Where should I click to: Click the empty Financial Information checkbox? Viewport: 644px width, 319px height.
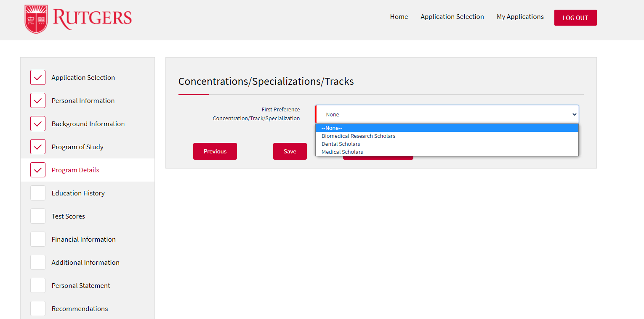38,239
